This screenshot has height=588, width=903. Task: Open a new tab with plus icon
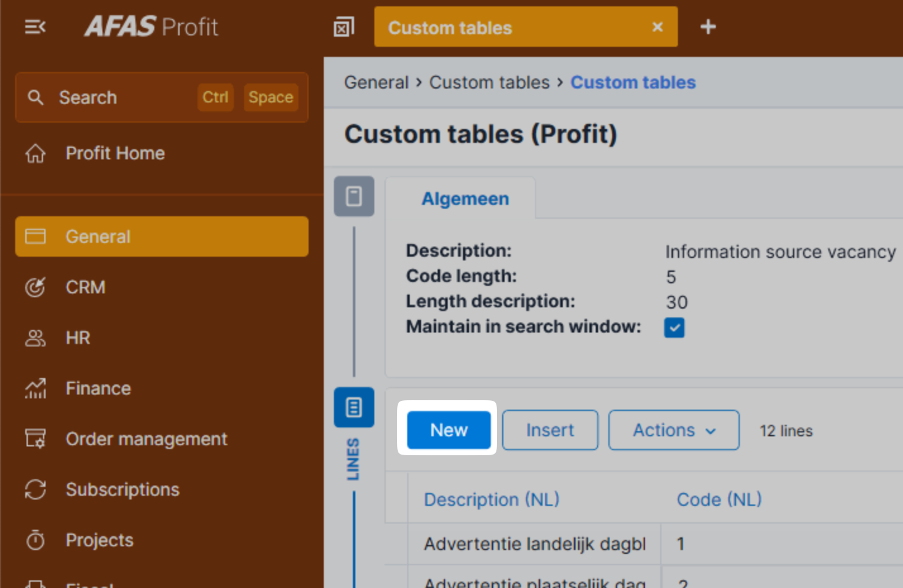708,27
